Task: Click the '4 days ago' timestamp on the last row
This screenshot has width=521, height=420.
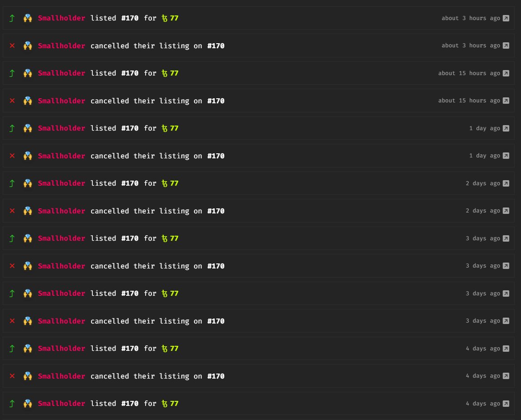Action: coord(483,403)
